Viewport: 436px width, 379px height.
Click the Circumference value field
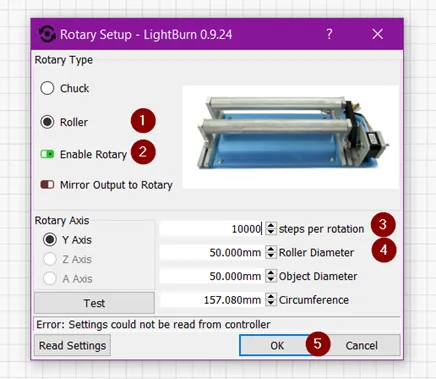pyautogui.click(x=212, y=300)
